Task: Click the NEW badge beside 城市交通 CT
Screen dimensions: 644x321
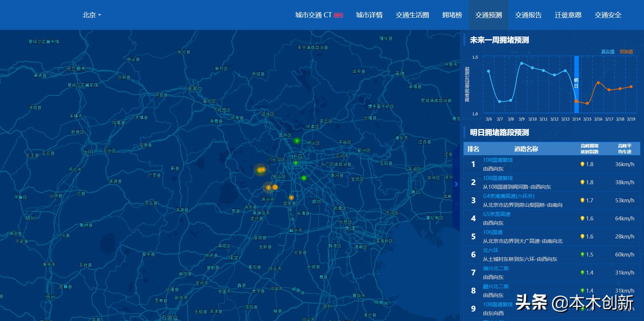Action: 338,15
